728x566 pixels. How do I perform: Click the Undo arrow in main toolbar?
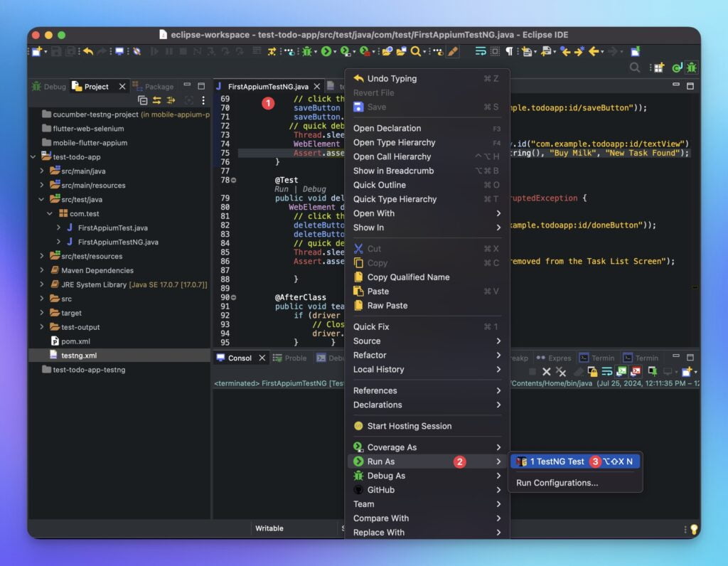click(x=88, y=51)
